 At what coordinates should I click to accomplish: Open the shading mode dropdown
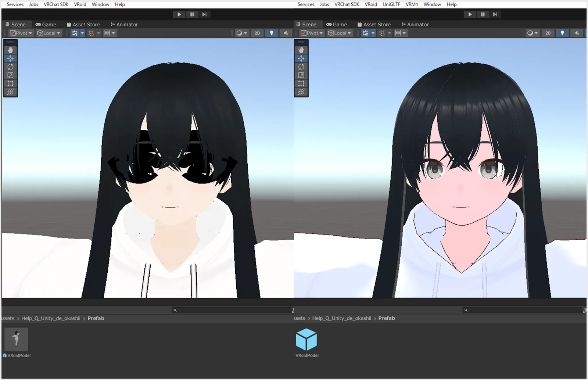point(241,33)
